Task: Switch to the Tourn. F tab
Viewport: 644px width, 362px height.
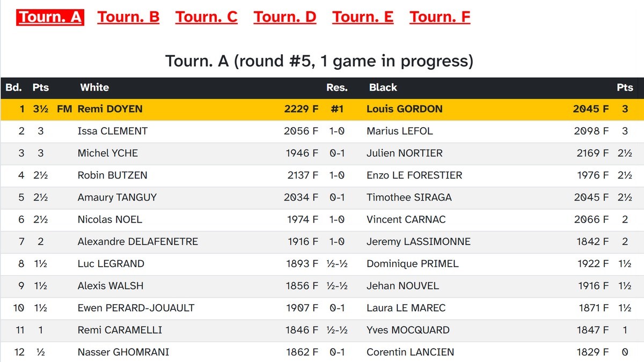Action: (440, 17)
